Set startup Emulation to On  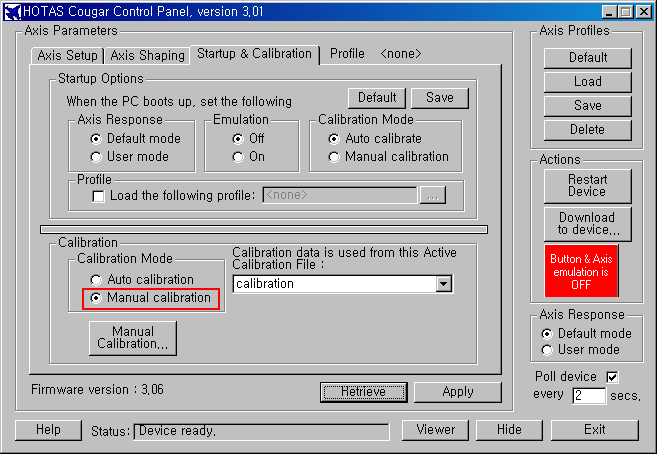pyautogui.click(x=248, y=157)
